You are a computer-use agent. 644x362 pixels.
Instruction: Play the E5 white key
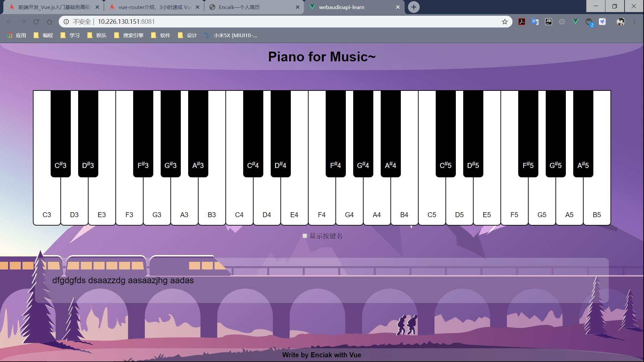[x=487, y=201]
